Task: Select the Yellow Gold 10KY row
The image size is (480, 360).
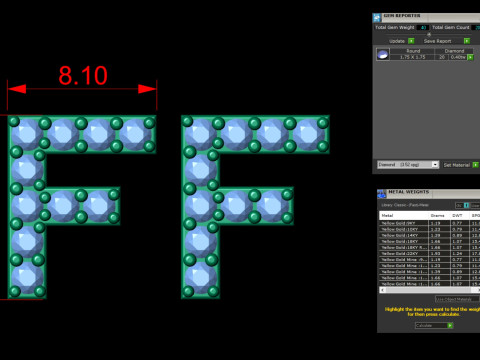Action: 429,229
